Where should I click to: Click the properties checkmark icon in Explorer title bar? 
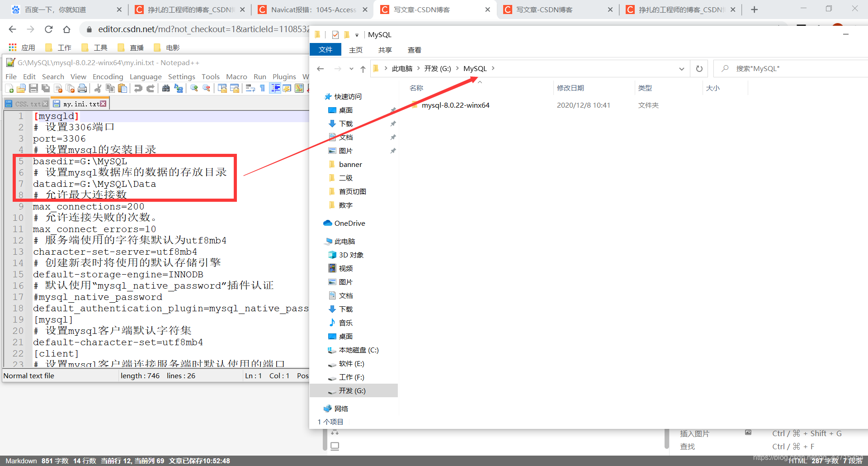pos(335,35)
